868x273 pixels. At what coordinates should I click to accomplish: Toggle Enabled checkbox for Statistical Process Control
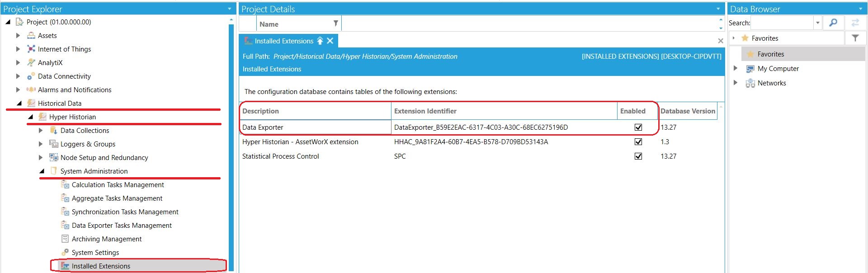pyautogui.click(x=638, y=156)
